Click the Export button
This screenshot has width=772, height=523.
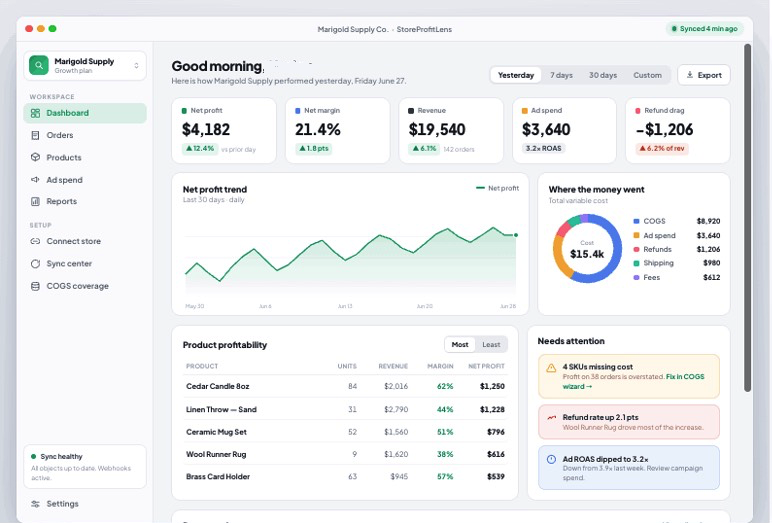point(704,75)
